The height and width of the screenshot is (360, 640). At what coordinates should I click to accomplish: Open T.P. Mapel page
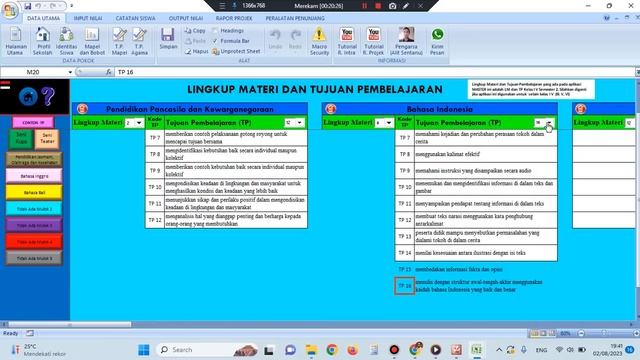coord(119,41)
